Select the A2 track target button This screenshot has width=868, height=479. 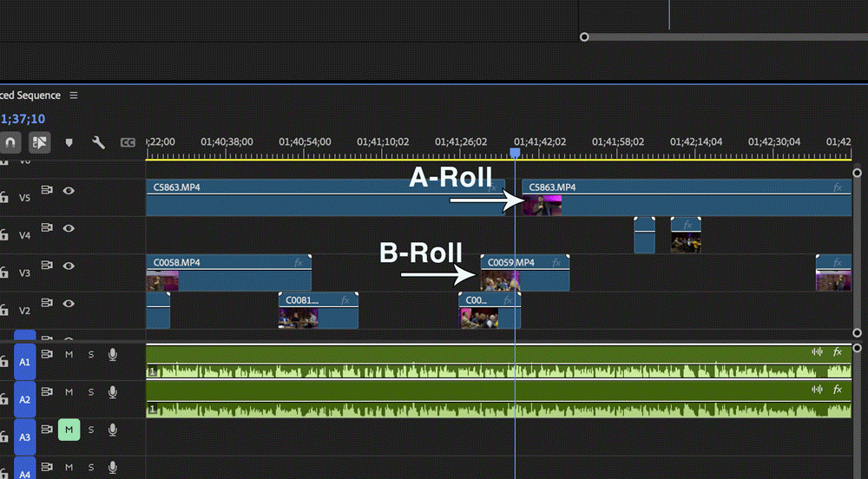(x=24, y=399)
